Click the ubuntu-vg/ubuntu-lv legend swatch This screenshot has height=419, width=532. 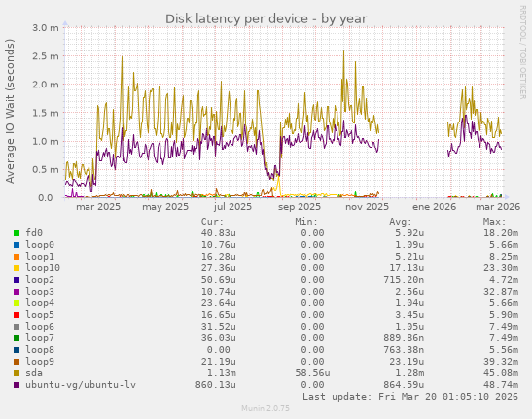[x=17, y=385]
